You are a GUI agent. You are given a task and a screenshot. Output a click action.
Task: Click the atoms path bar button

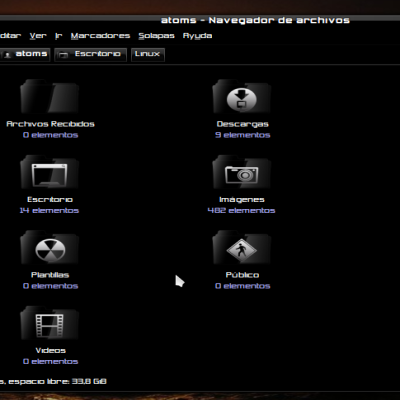(x=25, y=54)
